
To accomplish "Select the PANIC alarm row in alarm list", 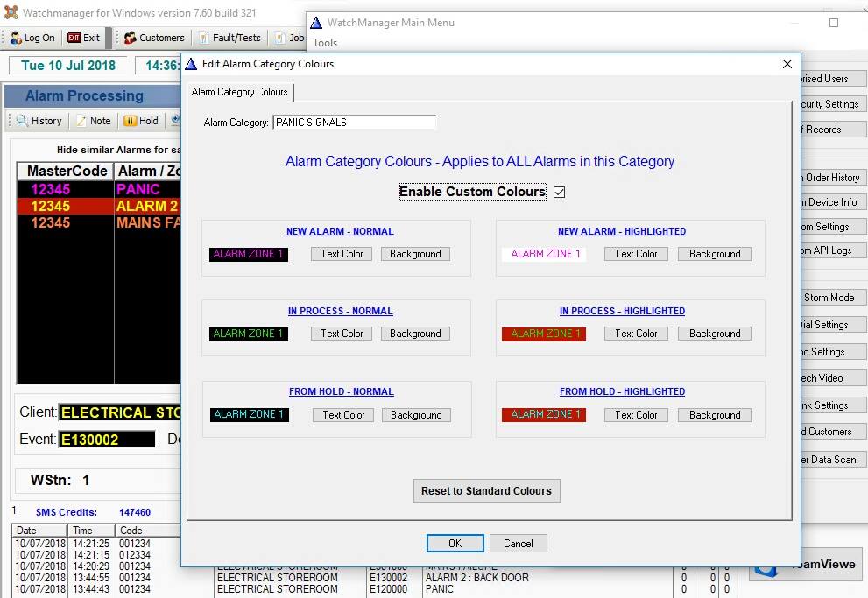I will [x=99, y=189].
